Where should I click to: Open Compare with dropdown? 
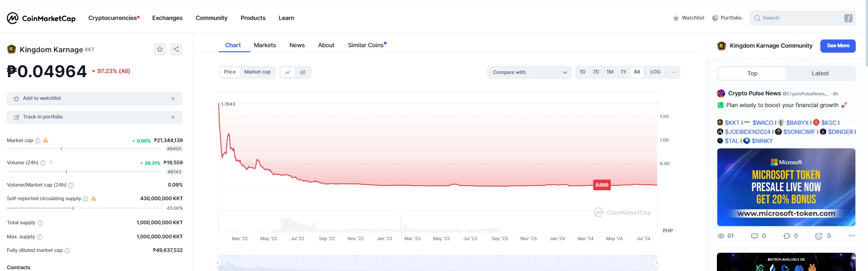[530, 72]
